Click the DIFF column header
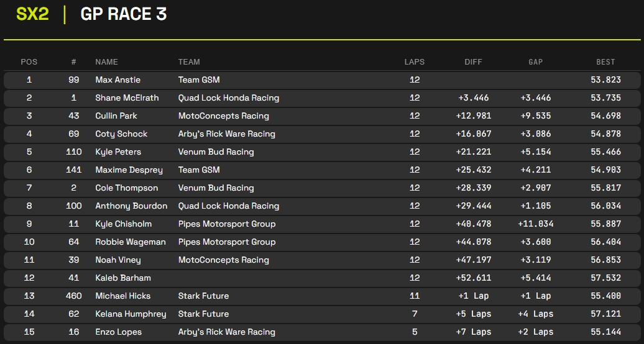644x344 pixels. (x=473, y=62)
